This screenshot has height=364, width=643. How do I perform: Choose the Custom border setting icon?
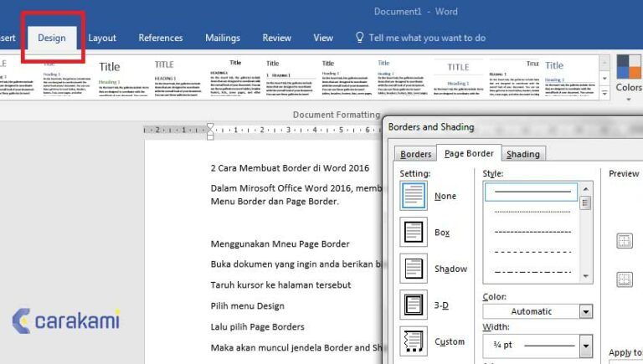(414, 341)
